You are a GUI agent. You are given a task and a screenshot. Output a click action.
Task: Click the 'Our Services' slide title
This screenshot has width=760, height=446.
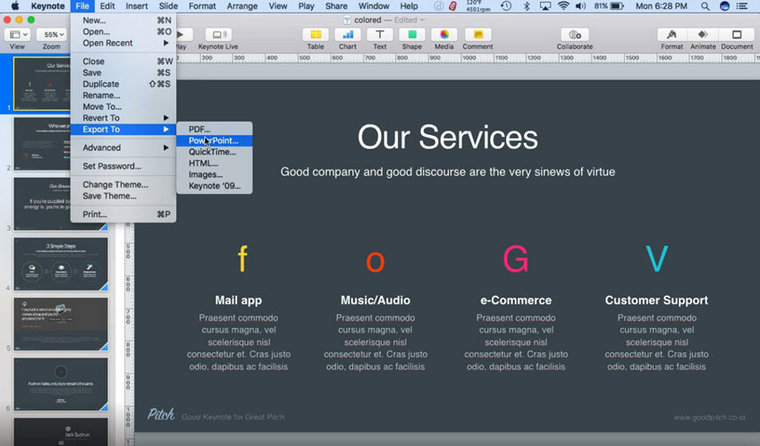(447, 137)
